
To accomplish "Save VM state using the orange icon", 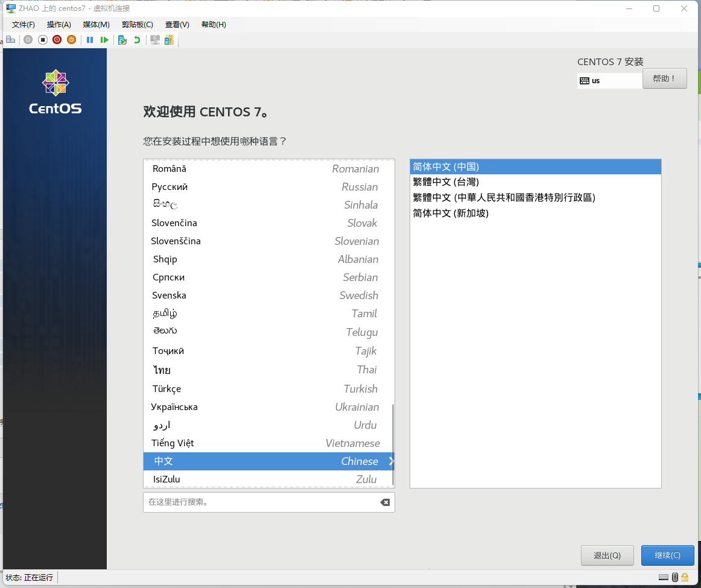I will pos(71,40).
